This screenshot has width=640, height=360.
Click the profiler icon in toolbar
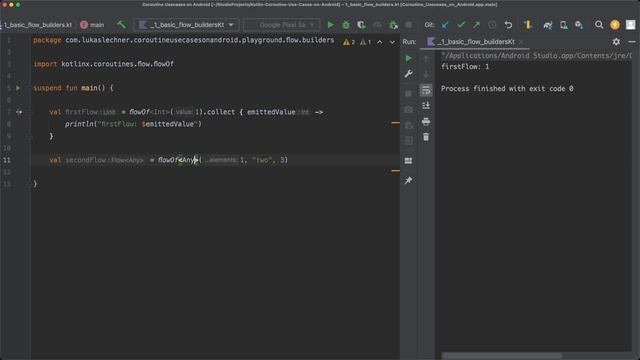[377, 24]
